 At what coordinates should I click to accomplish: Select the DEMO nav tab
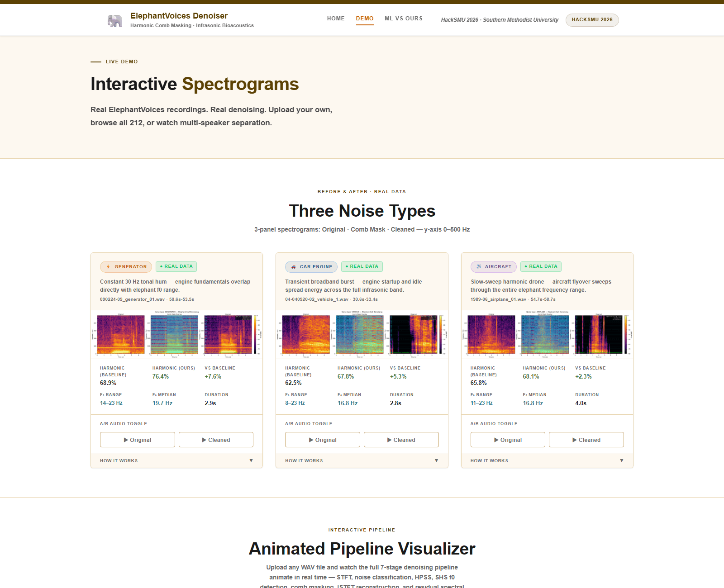coord(365,19)
